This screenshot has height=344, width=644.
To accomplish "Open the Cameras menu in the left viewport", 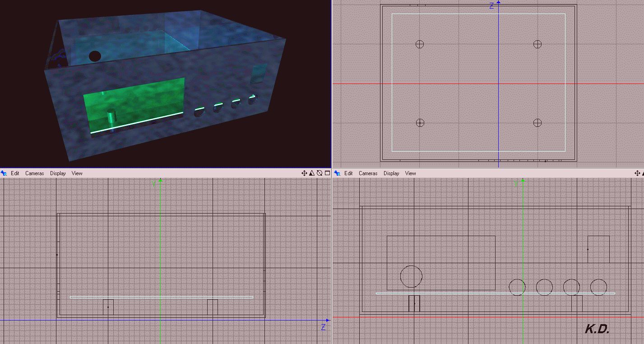I will pos(35,173).
